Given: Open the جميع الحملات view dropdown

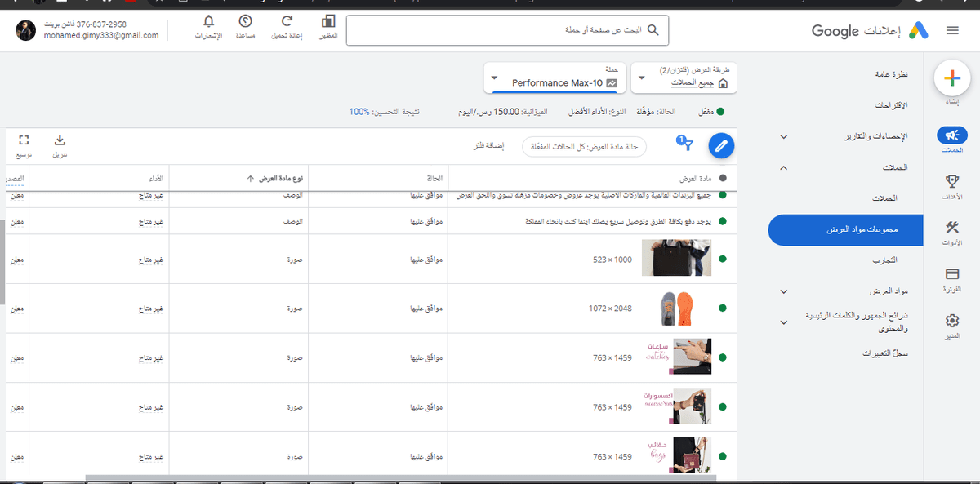Looking at the screenshot, I should click(684, 78).
